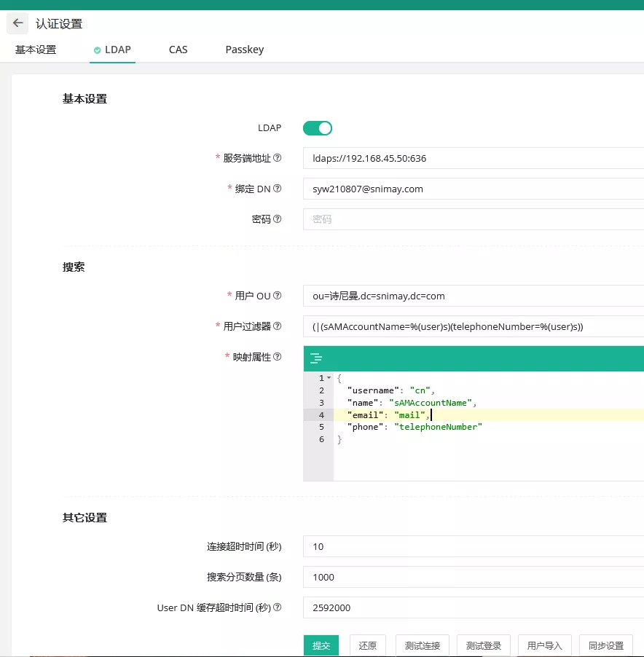The image size is (644, 657).
Task: Click the back arrow beside 认证设置
Action: click(18, 23)
